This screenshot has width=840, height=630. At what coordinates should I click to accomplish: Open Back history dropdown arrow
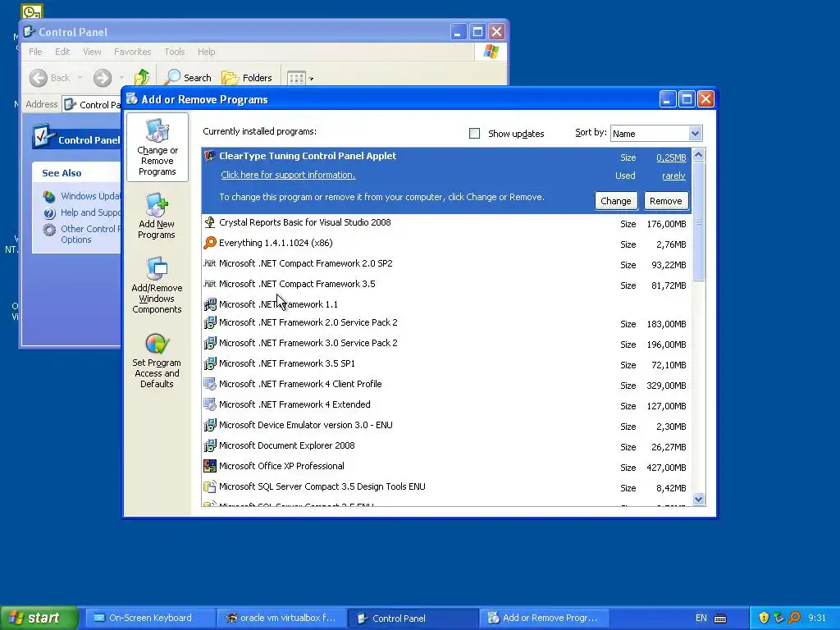point(80,78)
